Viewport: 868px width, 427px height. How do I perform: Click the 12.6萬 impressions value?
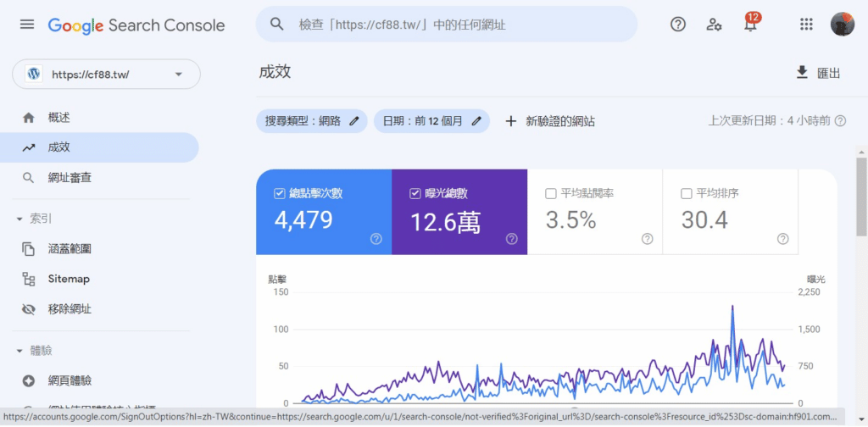point(446,221)
